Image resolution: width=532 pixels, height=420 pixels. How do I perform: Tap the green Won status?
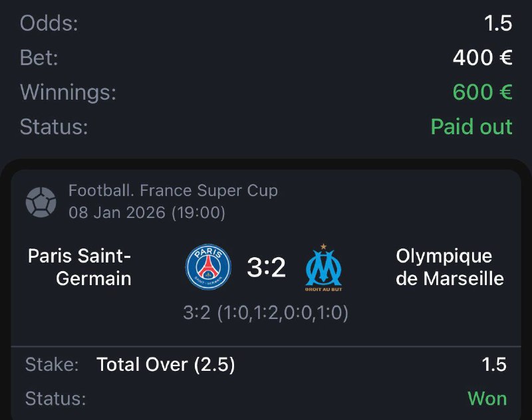[487, 398]
